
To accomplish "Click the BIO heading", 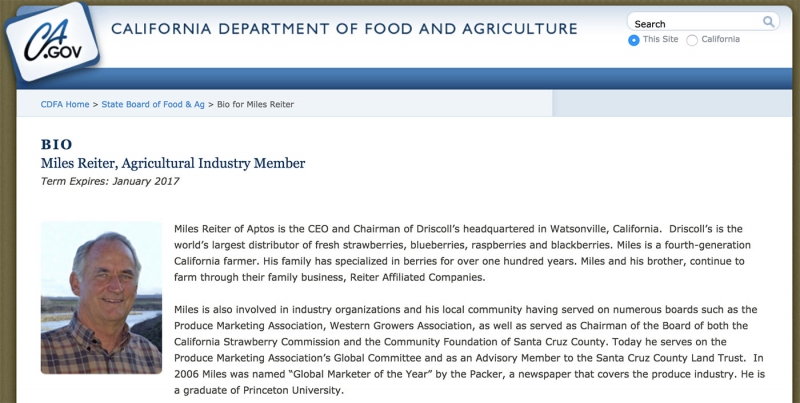I will pos(56,144).
